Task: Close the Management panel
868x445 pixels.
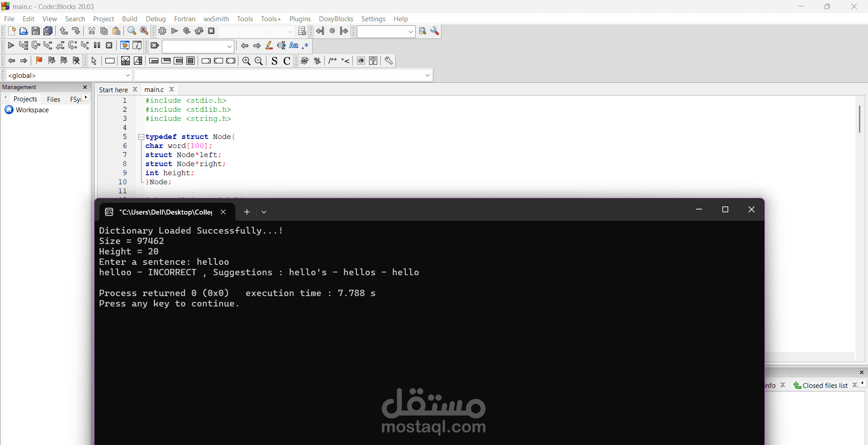Action: click(x=85, y=87)
